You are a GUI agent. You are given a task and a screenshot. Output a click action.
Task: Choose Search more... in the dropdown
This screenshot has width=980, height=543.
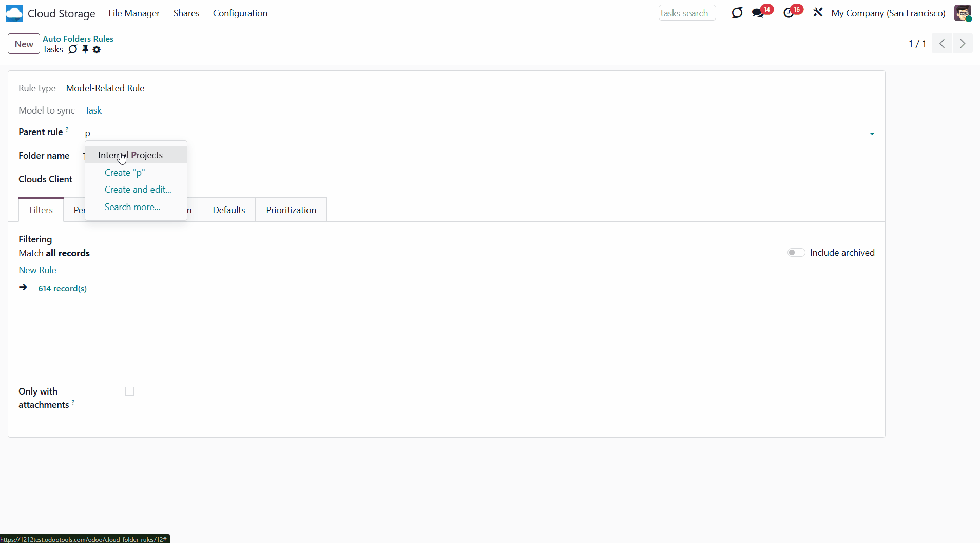click(x=132, y=207)
